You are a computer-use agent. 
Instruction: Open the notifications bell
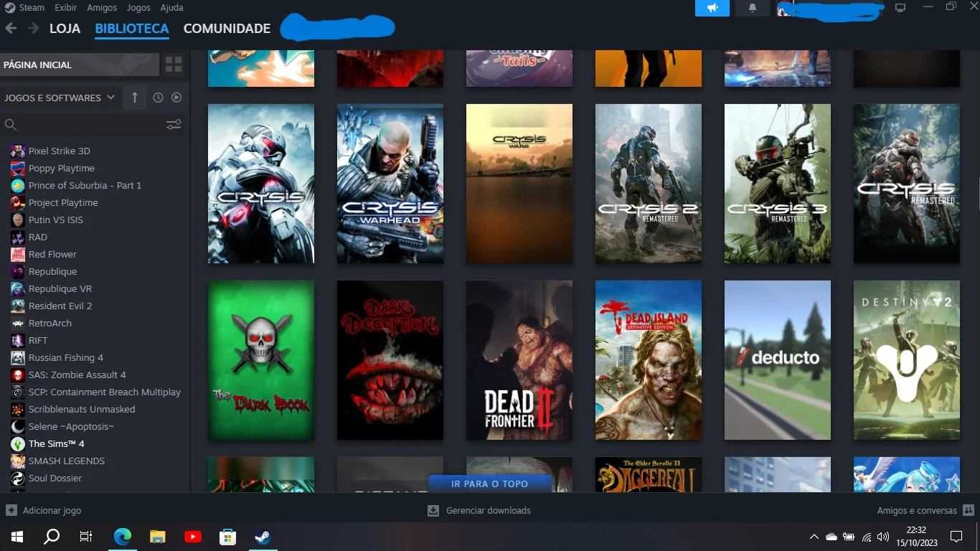point(753,8)
